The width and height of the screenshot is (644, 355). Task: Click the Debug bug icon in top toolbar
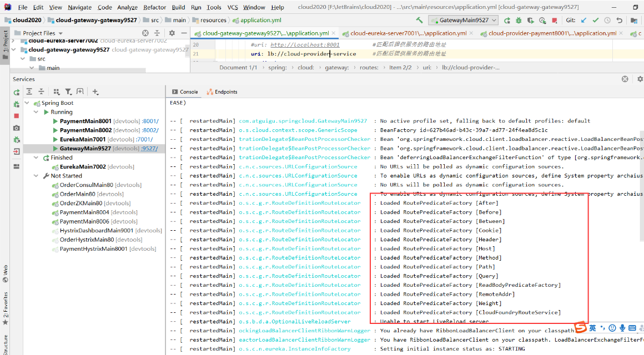pyautogui.click(x=519, y=20)
